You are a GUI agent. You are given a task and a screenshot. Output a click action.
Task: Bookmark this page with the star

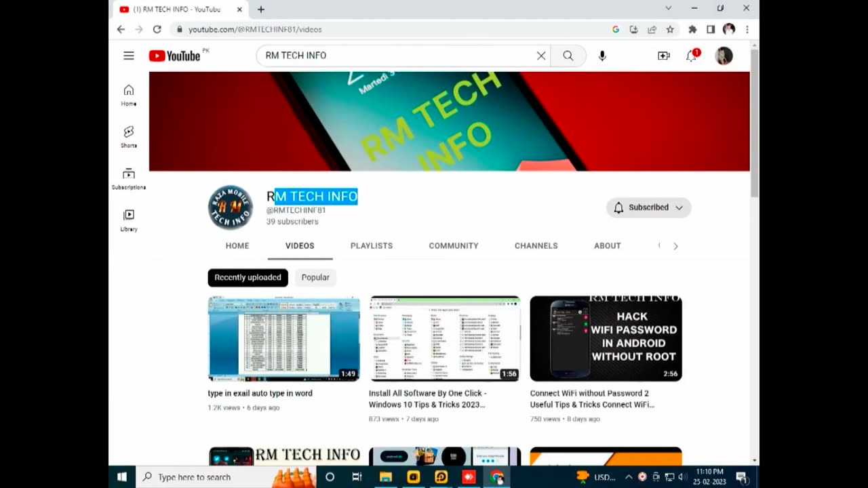(x=670, y=29)
